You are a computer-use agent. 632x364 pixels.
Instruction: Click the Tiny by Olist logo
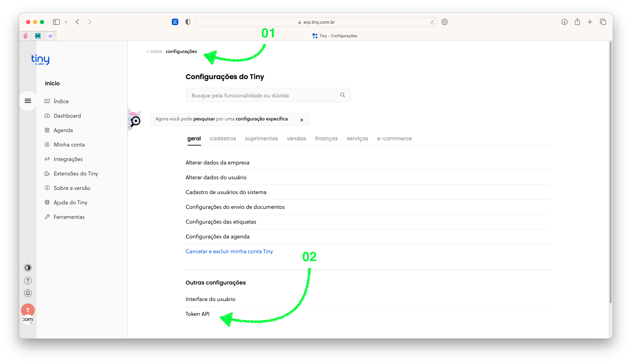tap(40, 60)
